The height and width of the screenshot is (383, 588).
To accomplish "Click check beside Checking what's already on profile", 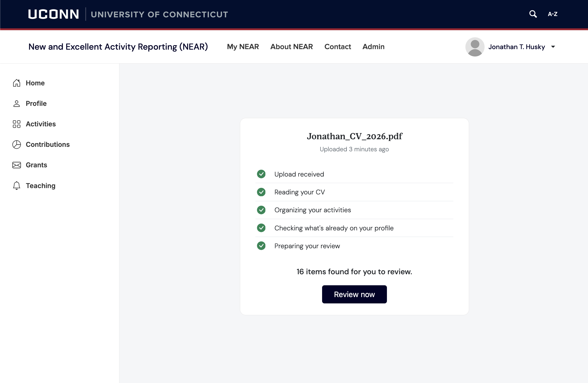I will (261, 228).
